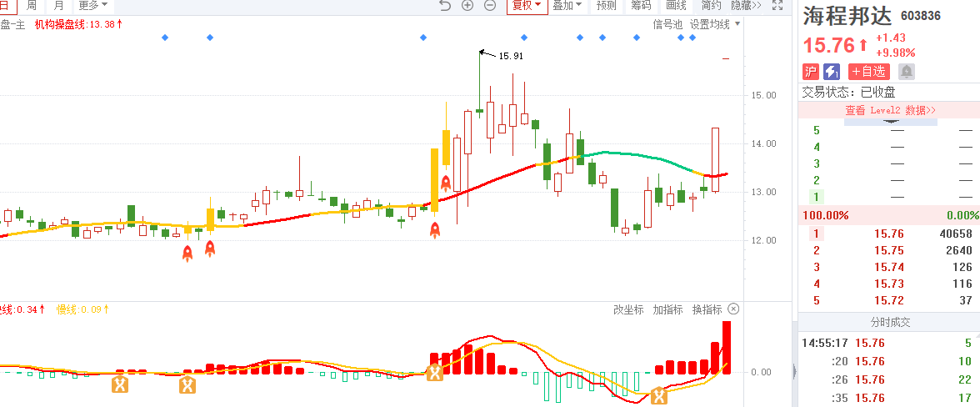Set a price alert with bell icon

(x=907, y=71)
